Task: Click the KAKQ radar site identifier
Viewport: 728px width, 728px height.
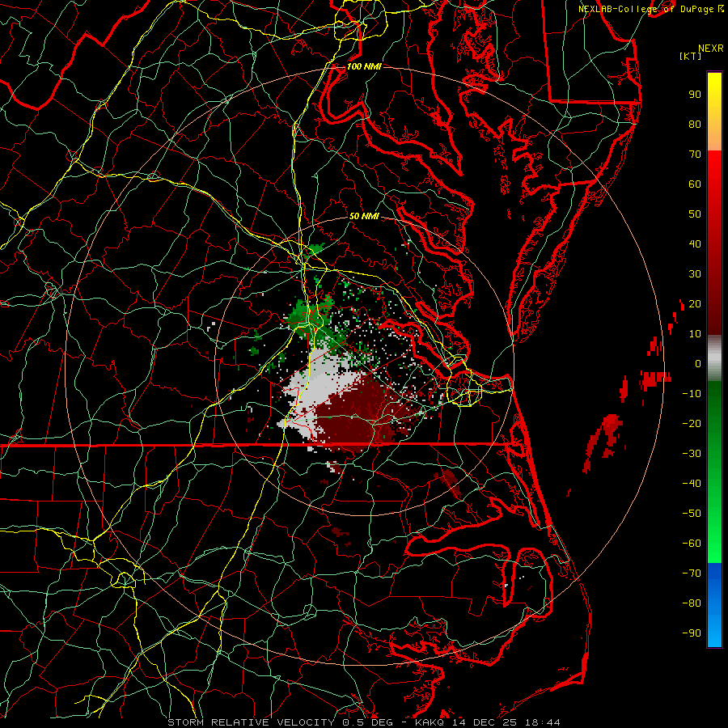Action: point(430,722)
